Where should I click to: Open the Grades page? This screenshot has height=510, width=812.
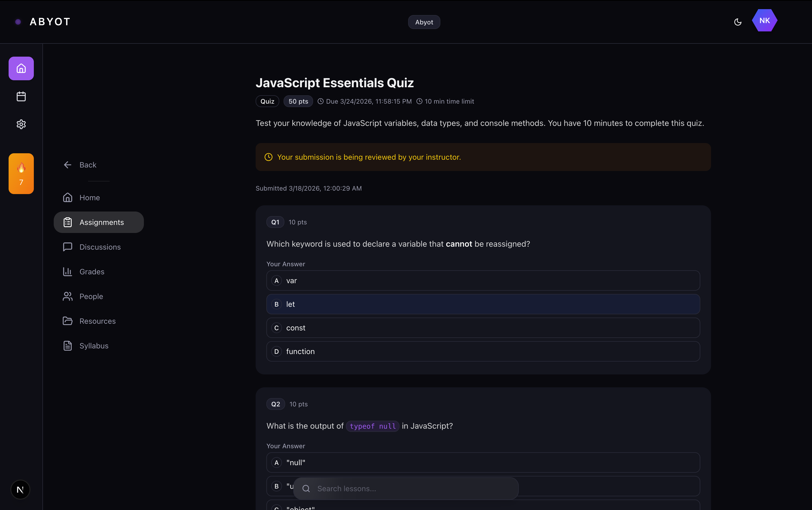(x=91, y=272)
